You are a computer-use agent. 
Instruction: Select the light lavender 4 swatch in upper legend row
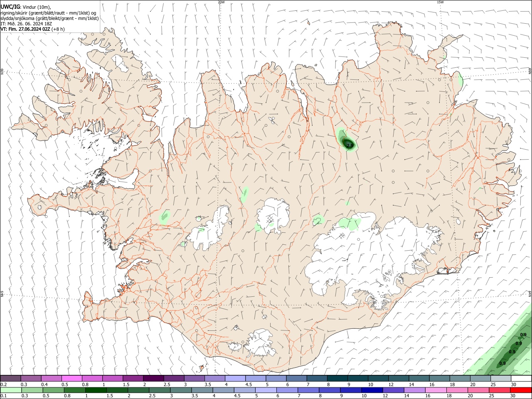235,379
